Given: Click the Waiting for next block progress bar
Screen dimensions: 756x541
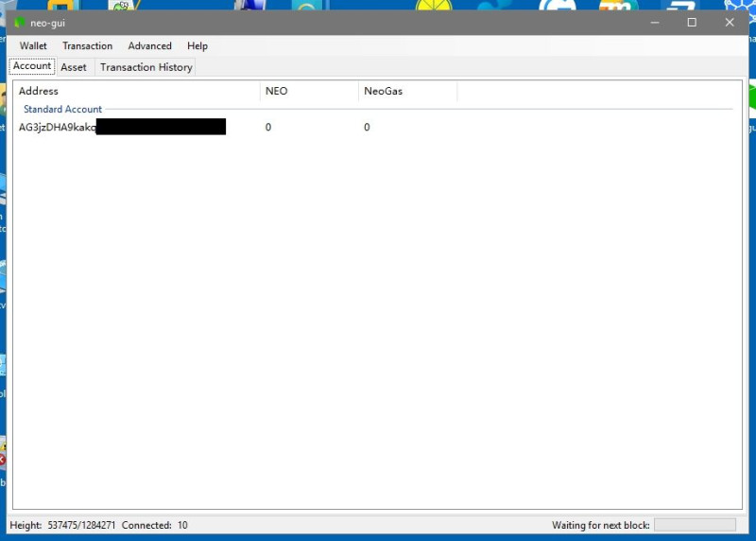Looking at the screenshot, I should 695,525.
